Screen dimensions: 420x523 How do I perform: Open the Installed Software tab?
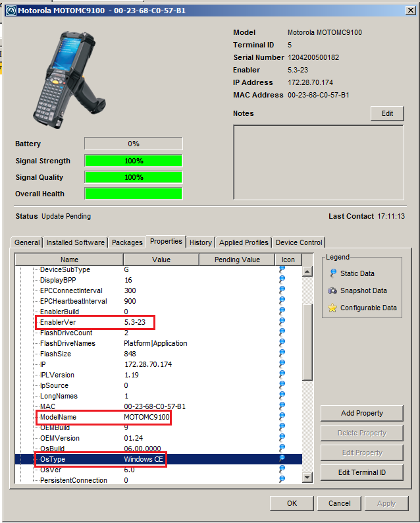(75, 242)
